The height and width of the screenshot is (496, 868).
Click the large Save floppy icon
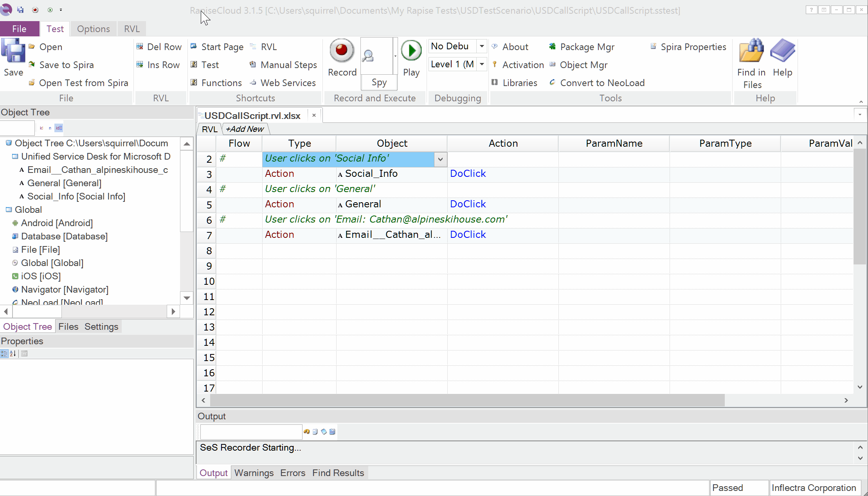pyautogui.click(x=13, y=51)
